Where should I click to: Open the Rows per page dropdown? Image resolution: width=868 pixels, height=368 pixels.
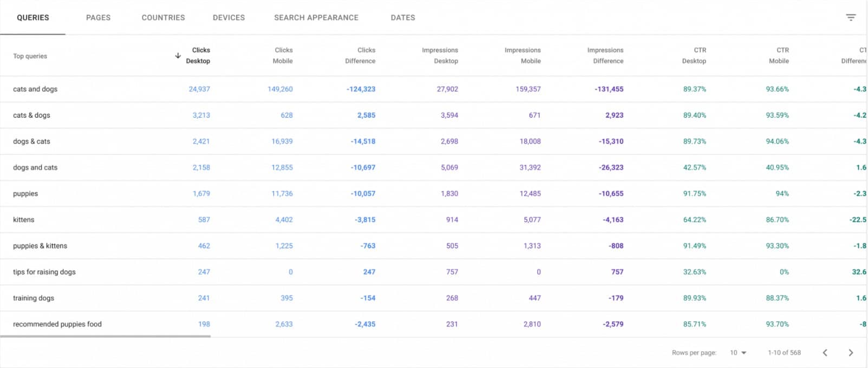pos(738,353)
